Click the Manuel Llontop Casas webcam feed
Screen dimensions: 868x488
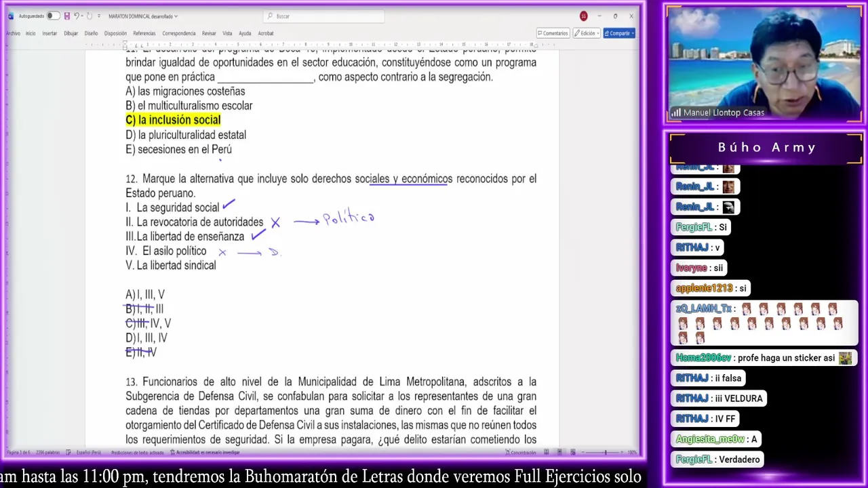click(764, 64)
